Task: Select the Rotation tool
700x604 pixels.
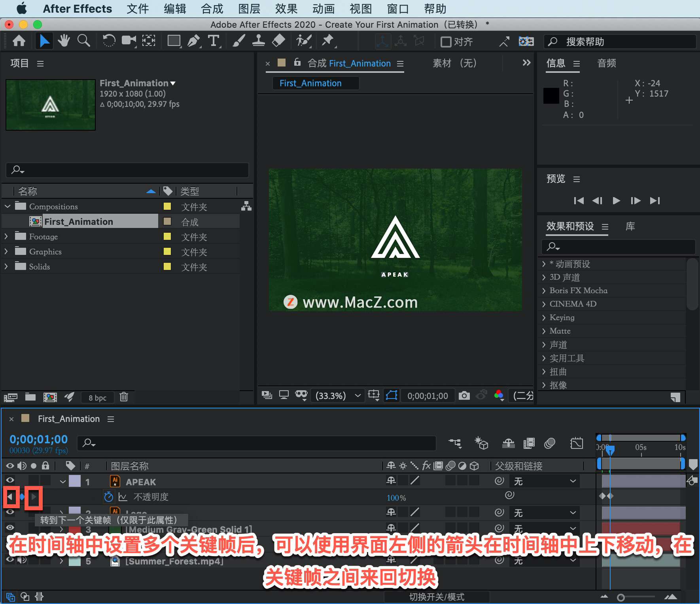Action: [x=109, y=41]
